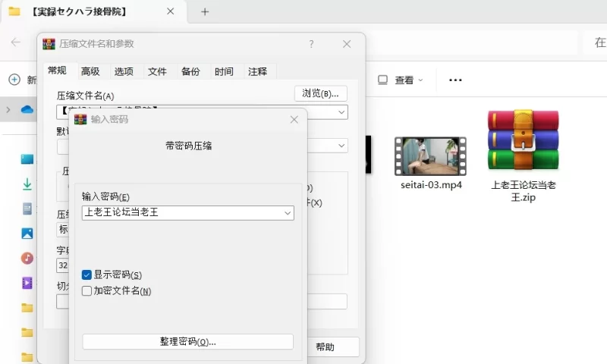This screenshot has width=607, height=364.
Task: Click the folder icon in the Explorer tab
Action: click(x=14, y=11)
